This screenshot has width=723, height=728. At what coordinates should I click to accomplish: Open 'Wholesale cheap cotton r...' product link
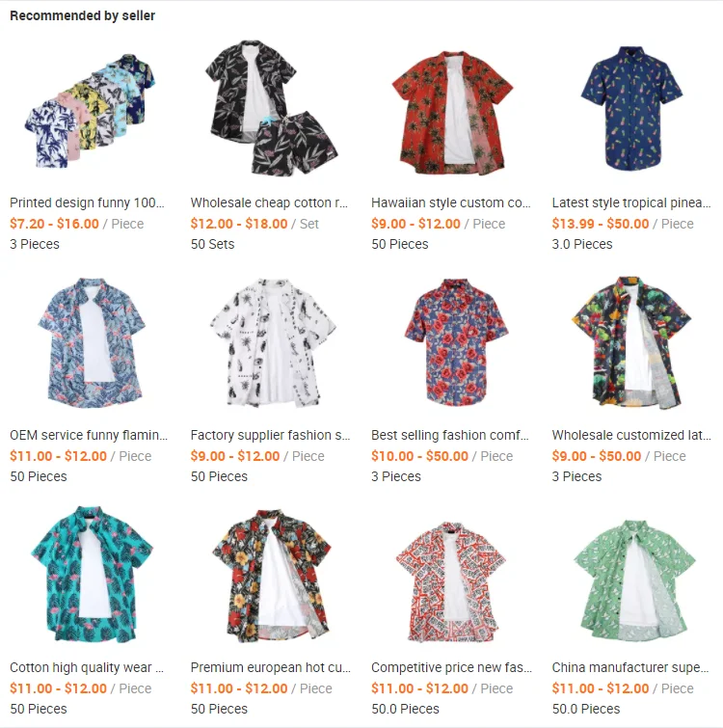pos(269,202)
